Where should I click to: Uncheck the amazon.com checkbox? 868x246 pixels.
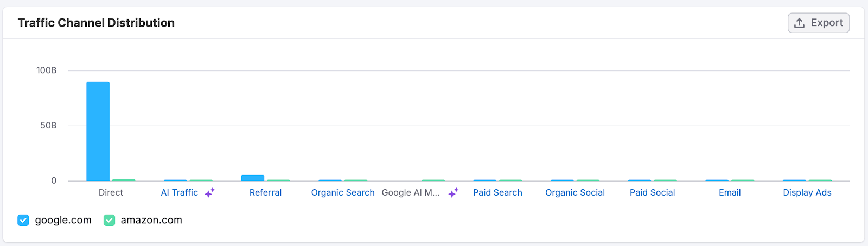click(x=109, y=220)
